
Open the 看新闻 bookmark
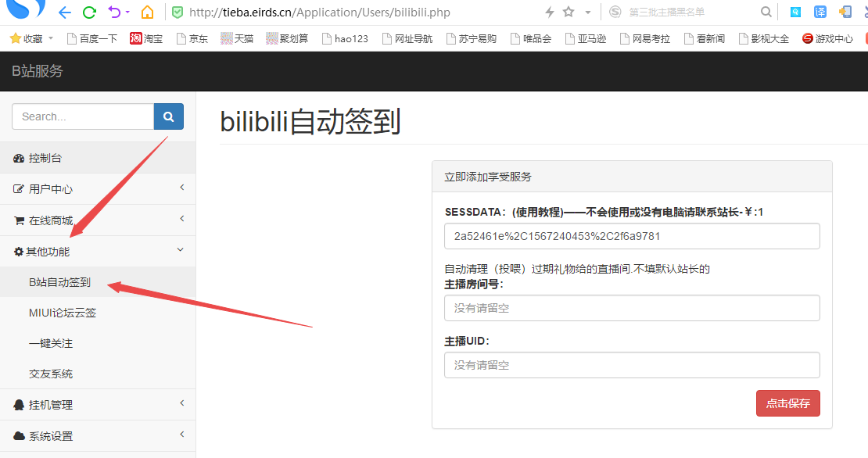pyautogui.click(x=704, y=38)
